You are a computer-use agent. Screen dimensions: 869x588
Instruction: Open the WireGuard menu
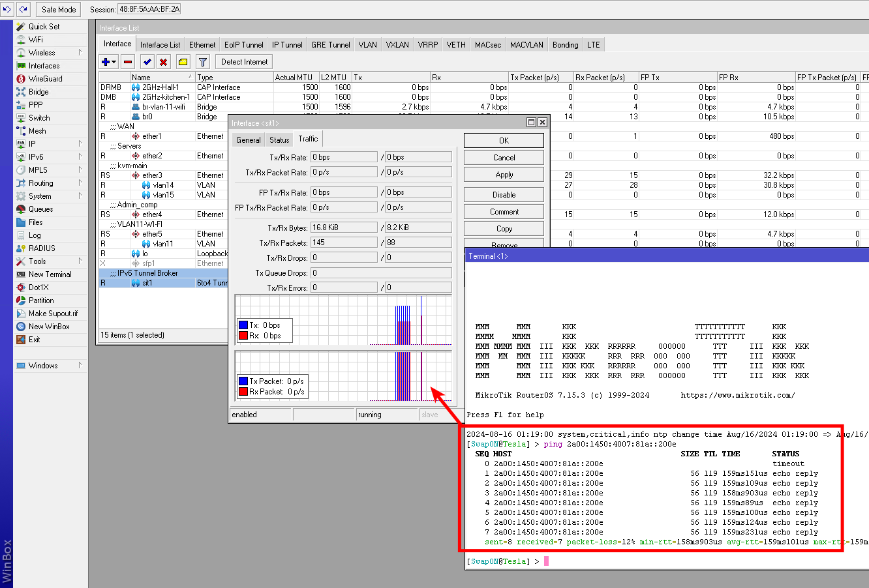click(45, 79)
